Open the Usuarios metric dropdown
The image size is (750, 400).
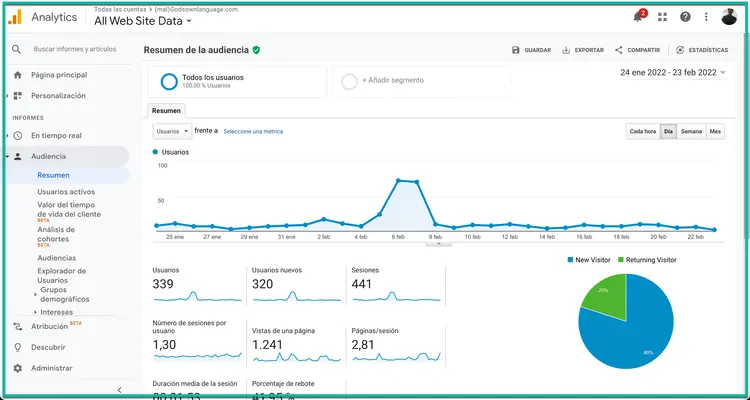[171, 131]
